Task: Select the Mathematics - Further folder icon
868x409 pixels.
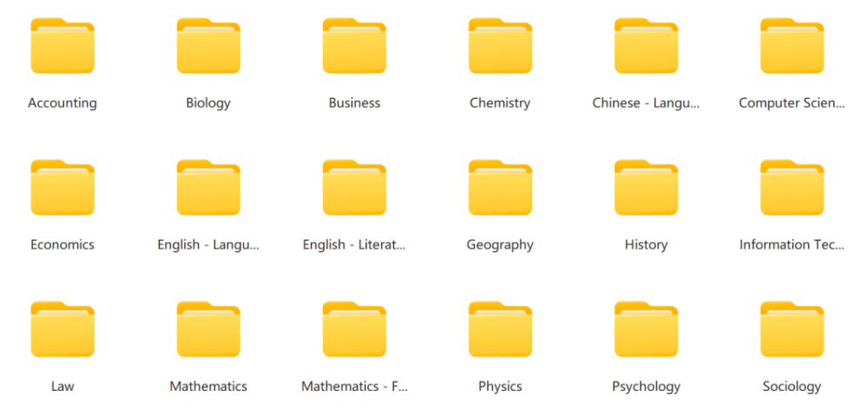Action: click(x=354, y=330)
